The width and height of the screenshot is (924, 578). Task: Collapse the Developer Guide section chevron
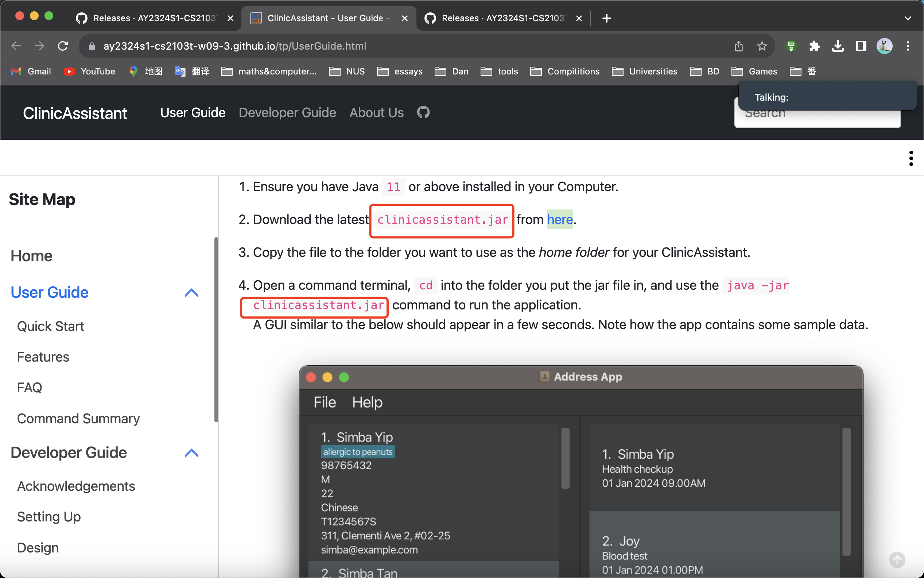click(x=191, y=453)
